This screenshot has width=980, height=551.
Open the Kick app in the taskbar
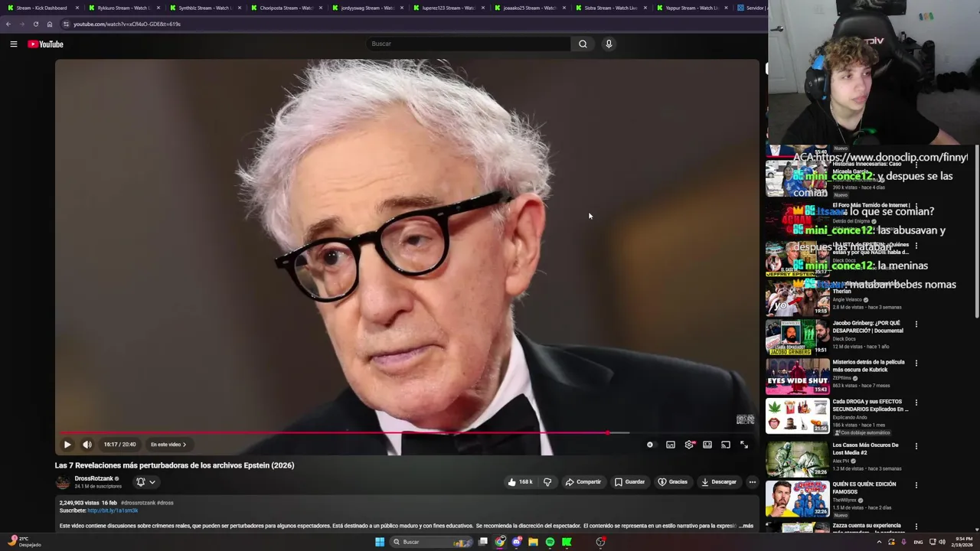[x=567, y=542]
